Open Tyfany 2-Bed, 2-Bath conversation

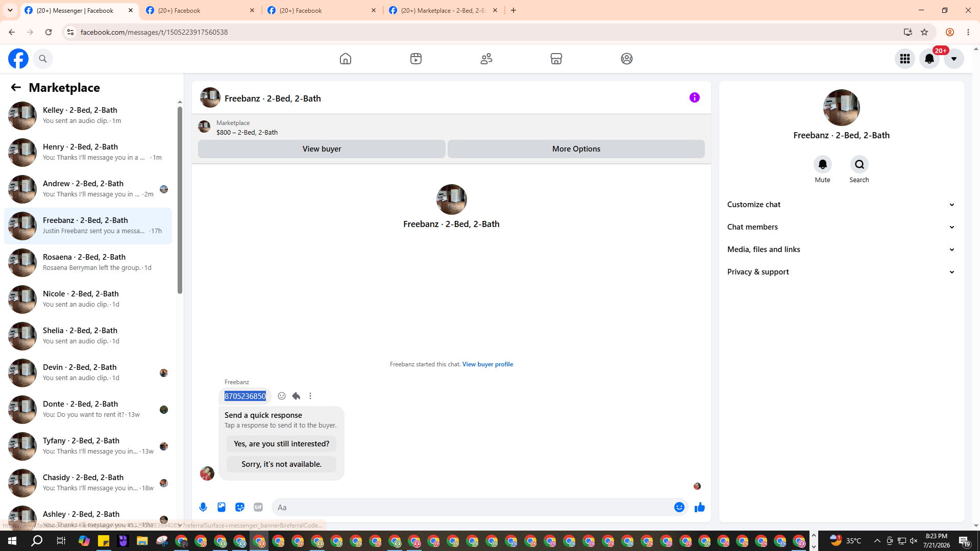[88, 446]
